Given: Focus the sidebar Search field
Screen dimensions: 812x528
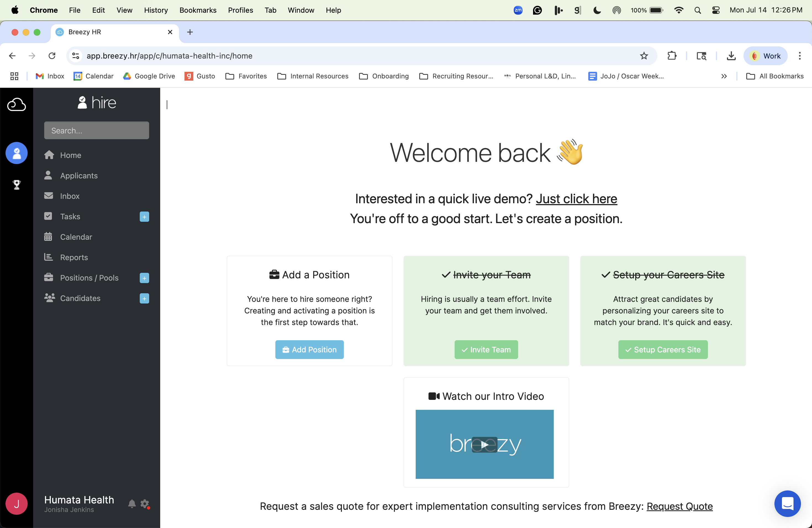Looking at the screenshot, I should (97, 131).
